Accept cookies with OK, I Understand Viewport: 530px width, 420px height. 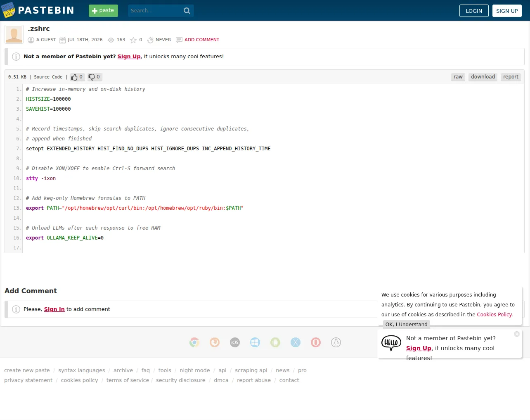[407, 325]
